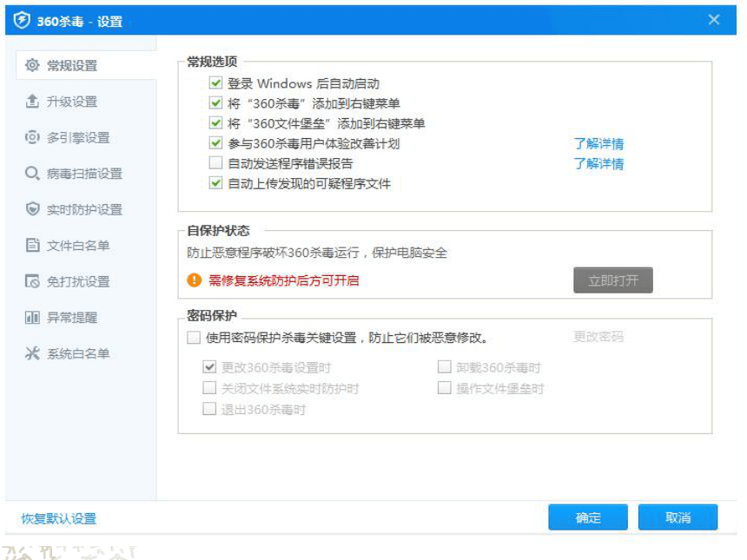Open the 常规设置 section
747x560 pixels.
86,65
